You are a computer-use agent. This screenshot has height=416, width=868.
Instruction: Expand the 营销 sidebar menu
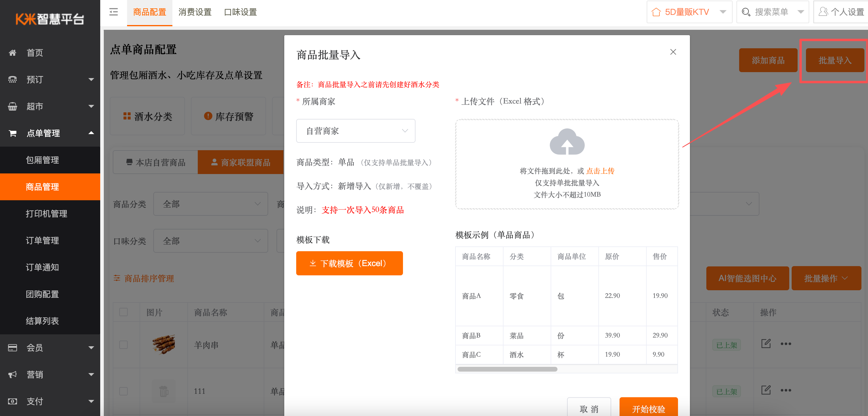91,375
